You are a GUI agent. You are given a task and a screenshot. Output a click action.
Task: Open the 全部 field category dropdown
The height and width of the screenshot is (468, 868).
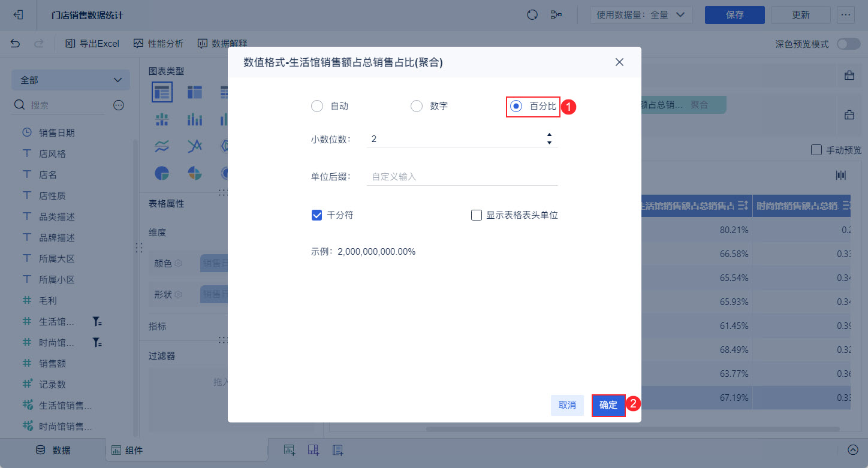pos(71,80)
